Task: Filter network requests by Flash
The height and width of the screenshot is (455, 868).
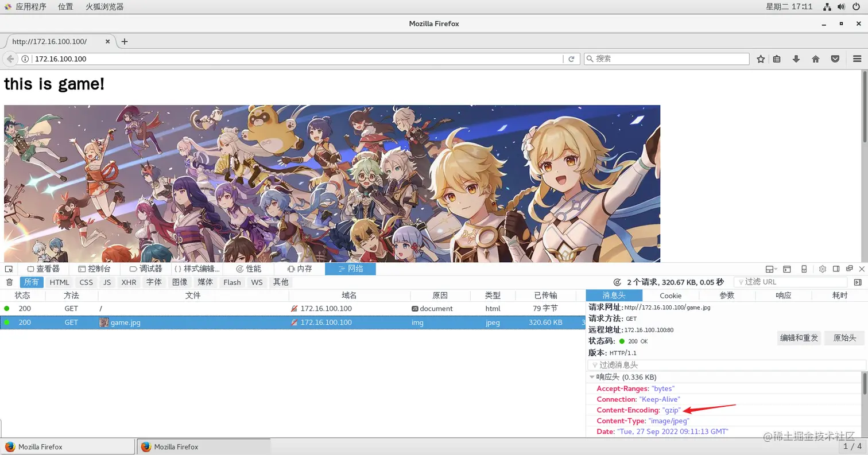Action: click(x=232, y=282)
